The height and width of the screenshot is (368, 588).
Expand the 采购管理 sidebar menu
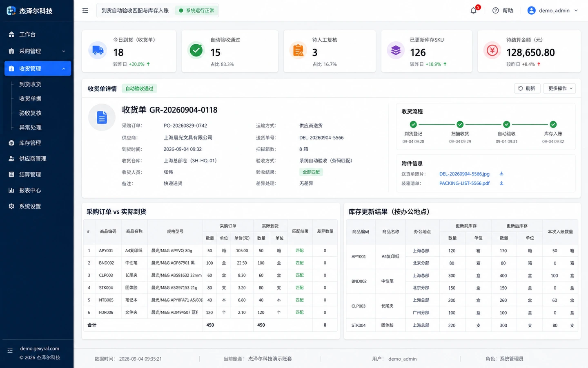pos(37,51)
